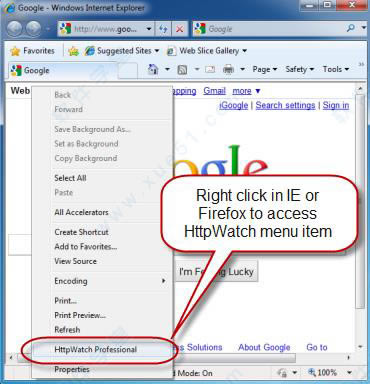The width and height of the screenshot is (370, 384).
Task: Click the vertical scrollbar down arrow
Action: pyautogui.click(x=360, y=347)
